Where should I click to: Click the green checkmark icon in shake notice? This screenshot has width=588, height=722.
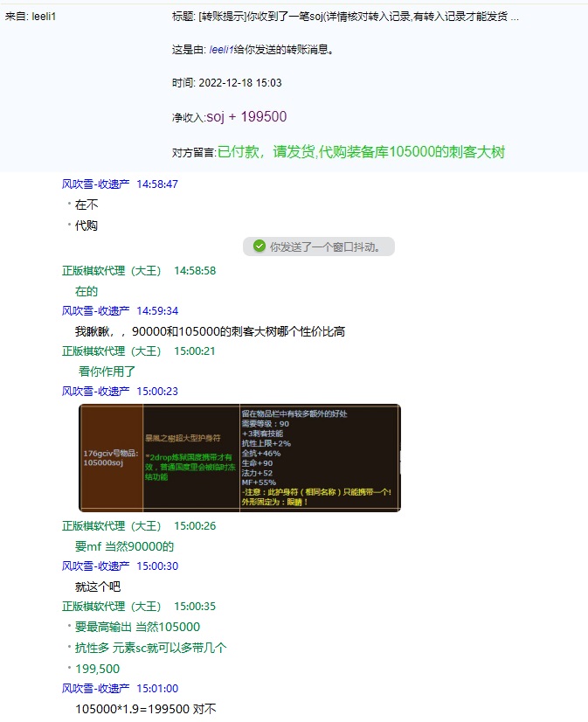(259, 246)
